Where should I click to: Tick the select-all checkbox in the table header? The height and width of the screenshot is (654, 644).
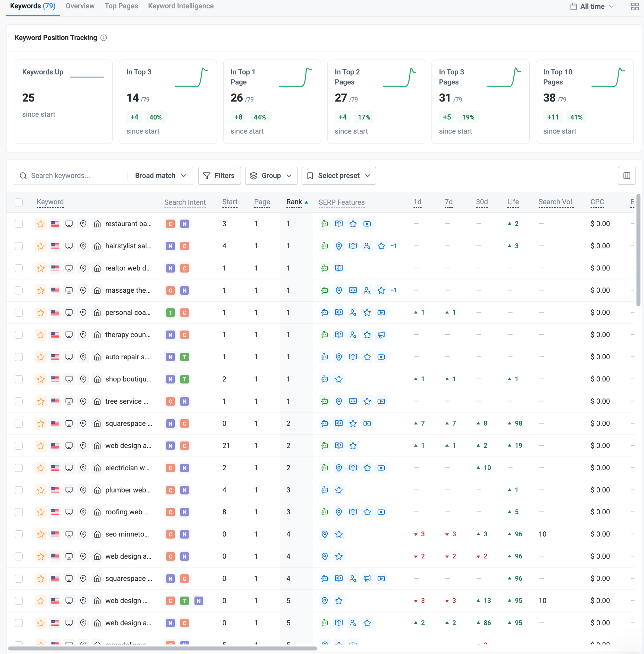(x=19, y=202)
